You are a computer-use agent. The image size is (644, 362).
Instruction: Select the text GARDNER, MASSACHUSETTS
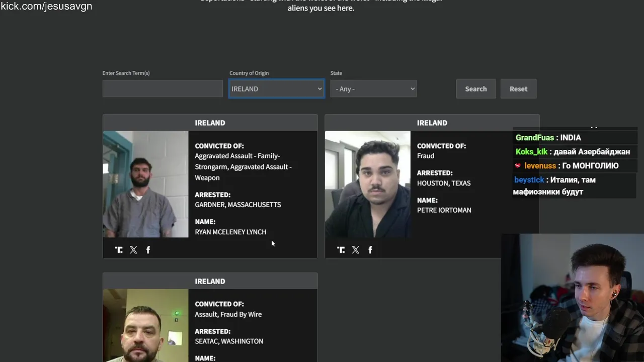[x=238, y=205]
